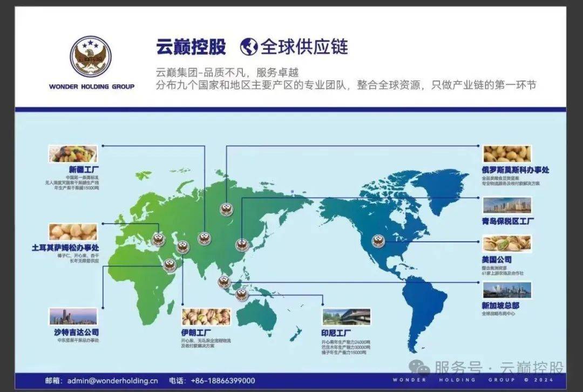Click the WONDER HOLDING GROUP text under the logo
The image size is (583, 392).
pos(92,86)
